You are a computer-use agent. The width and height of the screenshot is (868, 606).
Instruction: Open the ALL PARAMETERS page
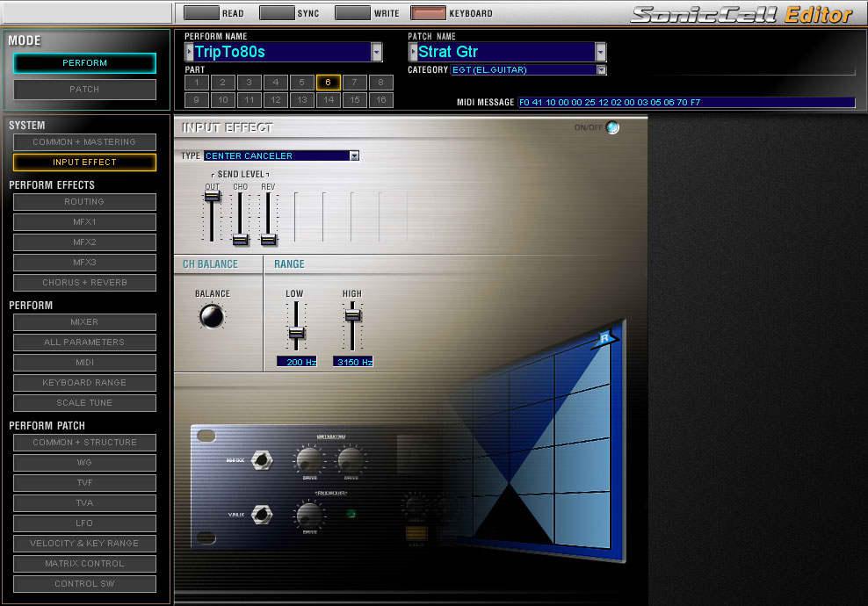tap(84, 343)
